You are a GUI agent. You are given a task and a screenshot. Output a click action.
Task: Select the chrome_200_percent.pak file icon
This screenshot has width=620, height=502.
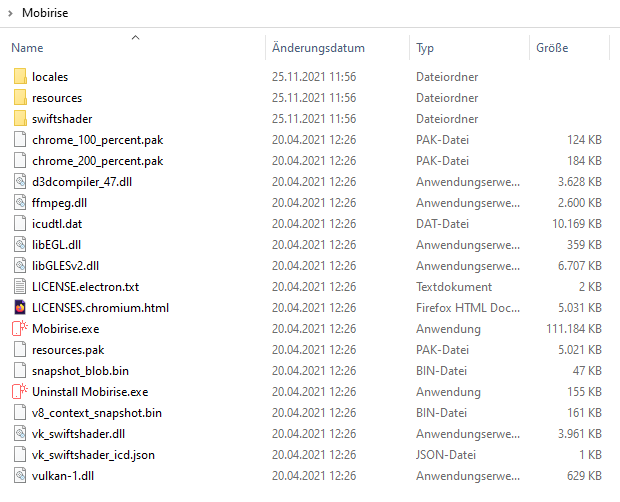[20, 160]
